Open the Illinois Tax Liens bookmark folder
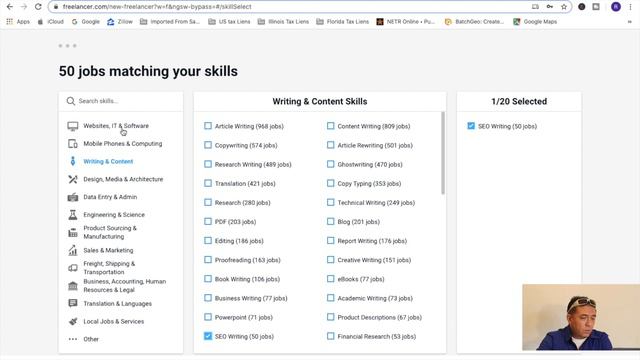 pyautogui.click(x=283, y=22)
